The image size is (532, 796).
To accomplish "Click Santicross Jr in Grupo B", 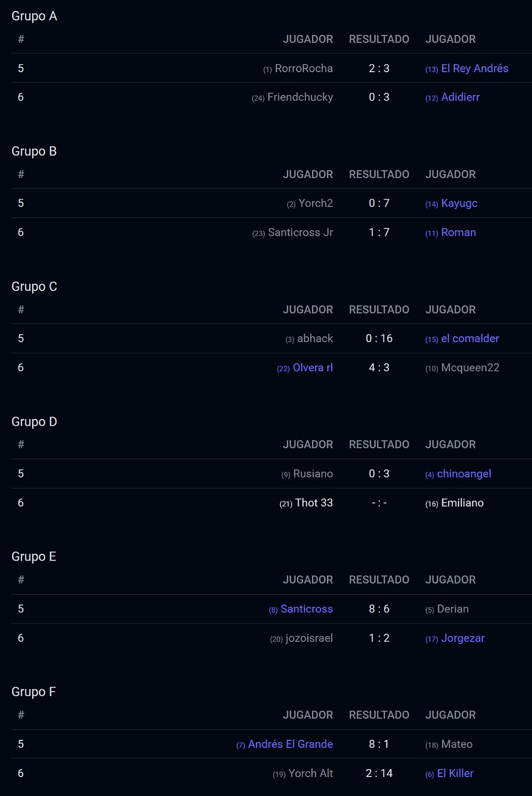I will [300, 232].
